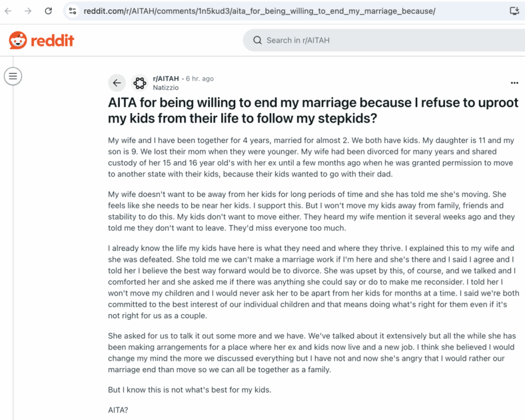525x420 pixels.
Task: Open the r/AITAH subreddit link
Action: pyautogui.click(x=166, y=79)
